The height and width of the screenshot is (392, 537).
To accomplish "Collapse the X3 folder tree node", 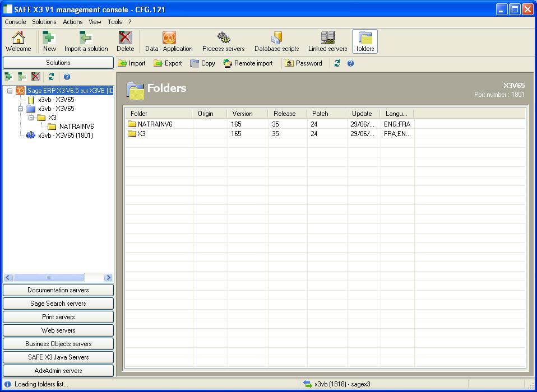I will click(x=31, y=118).
